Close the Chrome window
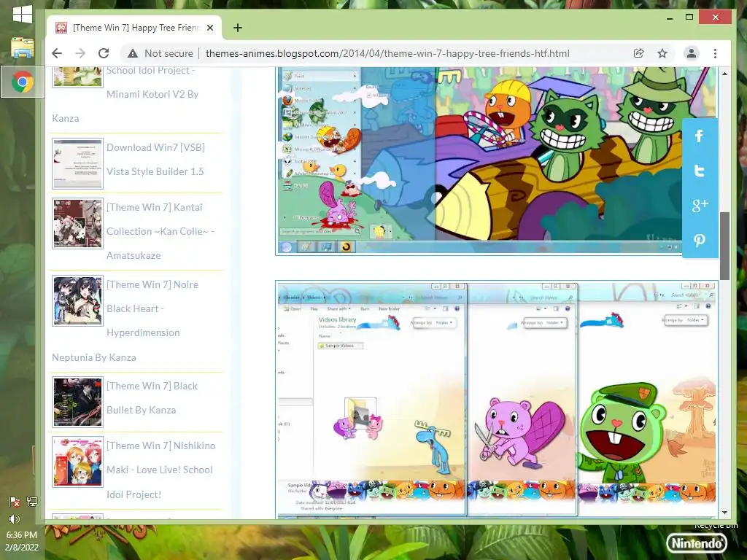 [x=715, y=17]
